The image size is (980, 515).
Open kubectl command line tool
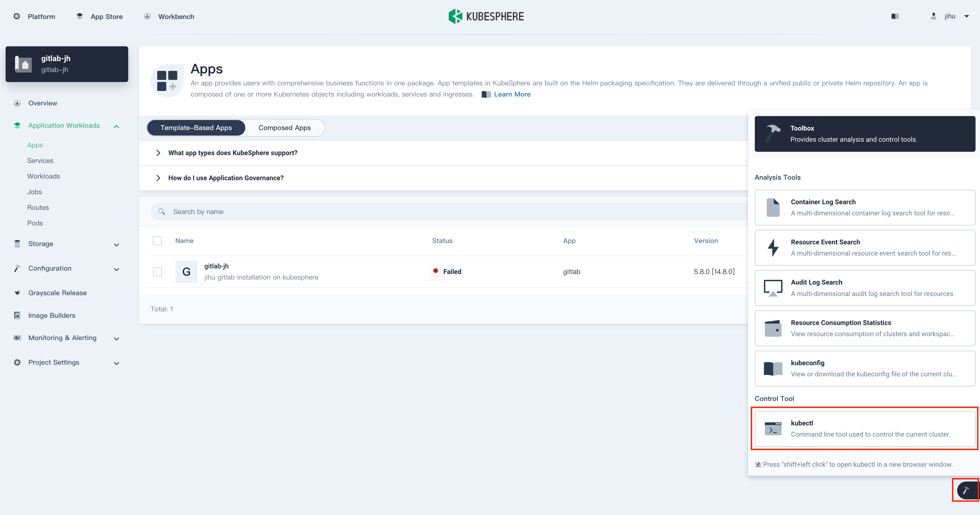(865, 429)
